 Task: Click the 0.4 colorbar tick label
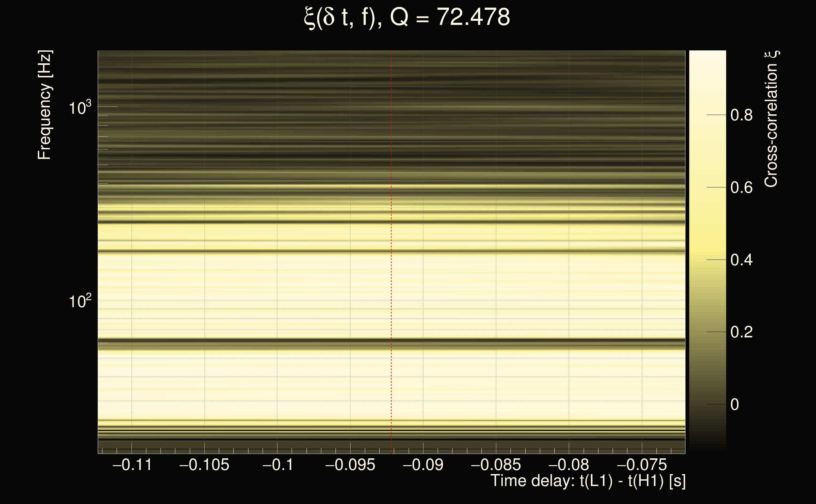coord(741,260)
